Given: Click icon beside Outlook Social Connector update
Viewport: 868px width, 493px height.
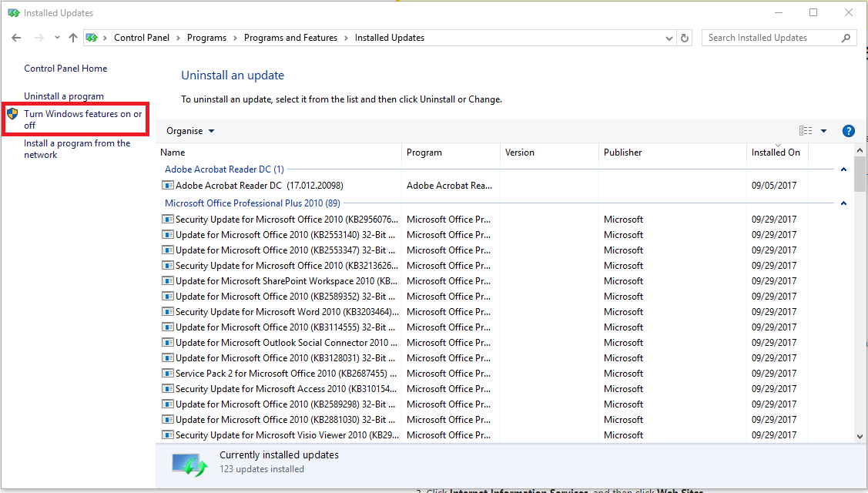Looking at the screenshot, I should pyautogui.click(x=167, y=342).
